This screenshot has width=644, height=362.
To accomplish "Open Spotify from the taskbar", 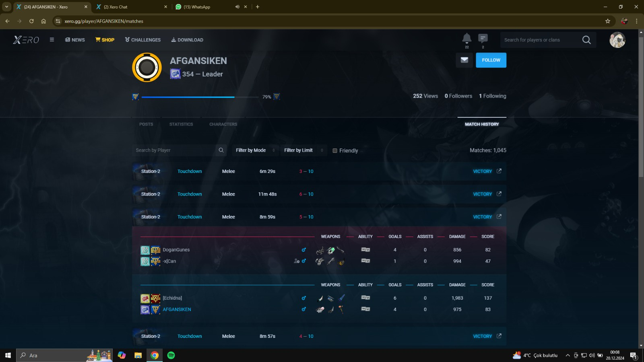I will pyautogui.click(x=171, y=355).
